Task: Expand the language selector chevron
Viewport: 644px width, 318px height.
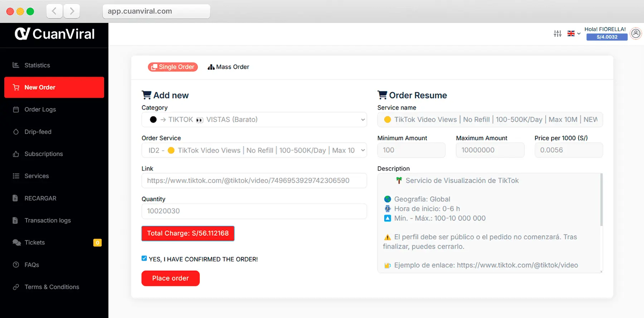Action: point(579,34)
